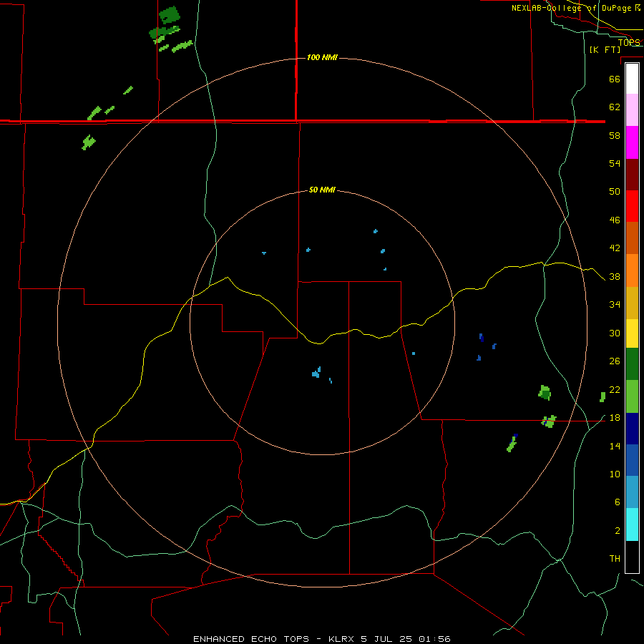Click the 'TH' threshold legend label
Screen dimensions: 644x644
point(615,559)
